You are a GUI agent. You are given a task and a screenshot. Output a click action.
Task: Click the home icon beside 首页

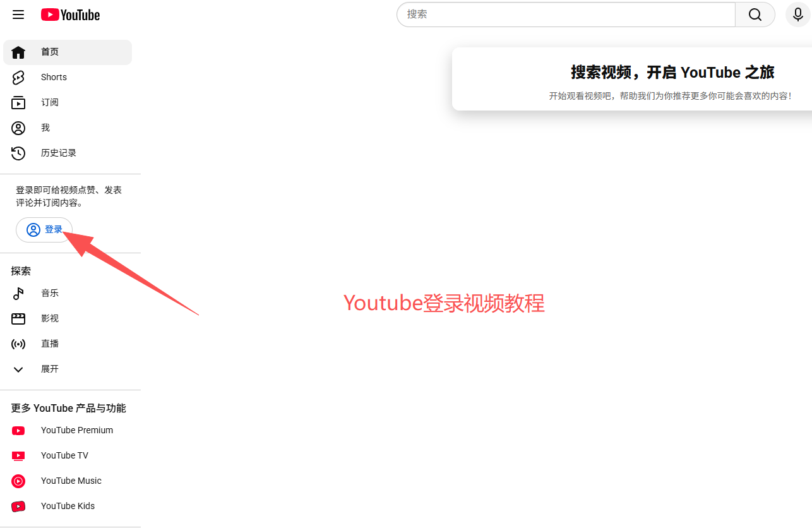[18, 52]
